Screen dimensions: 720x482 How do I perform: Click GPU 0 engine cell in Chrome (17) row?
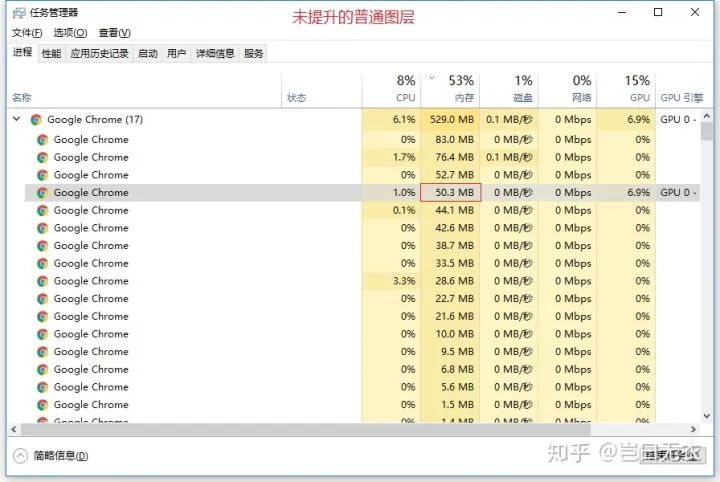678,119
